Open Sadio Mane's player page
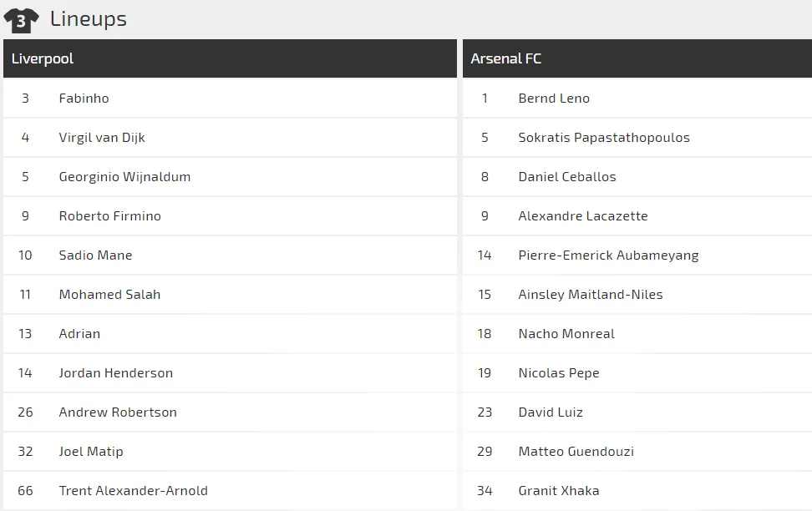The image size is (812, 511). pos(95,255)
